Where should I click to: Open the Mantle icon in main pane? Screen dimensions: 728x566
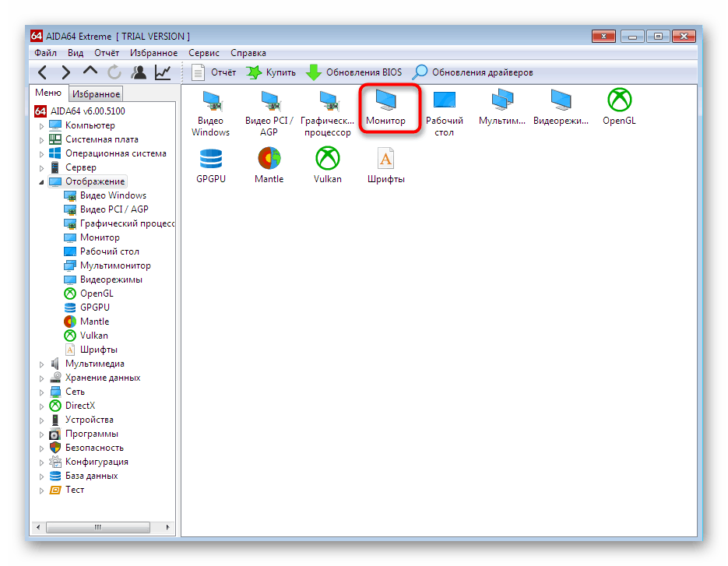coord(269,166)
